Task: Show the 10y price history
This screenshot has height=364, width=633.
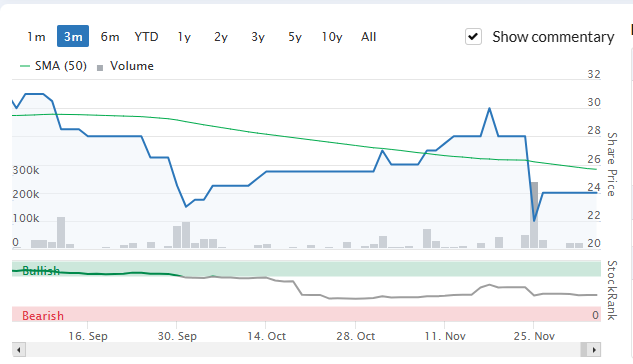Action: point(332,37)
